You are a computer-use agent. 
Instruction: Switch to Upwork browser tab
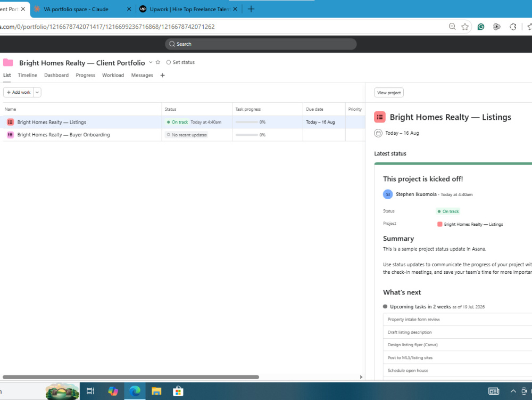pos(190,9)
